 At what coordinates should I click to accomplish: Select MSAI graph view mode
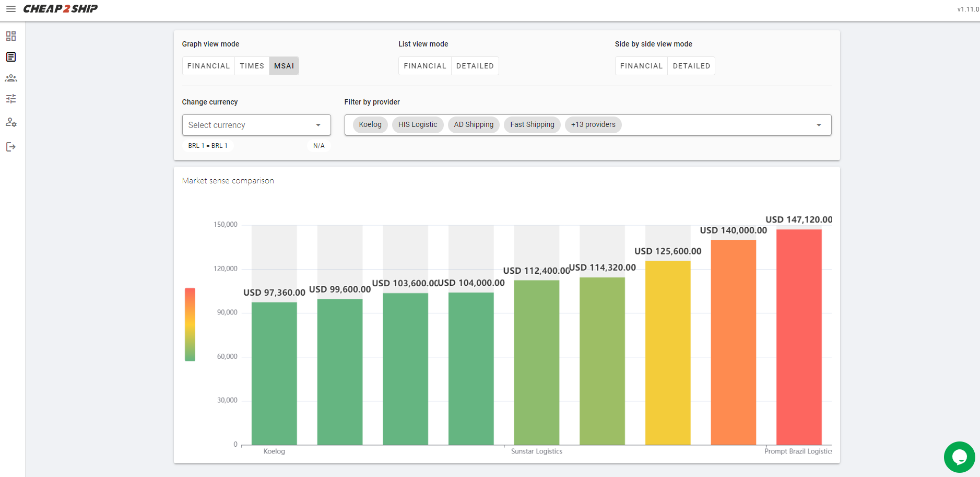(x=284, y=66)
